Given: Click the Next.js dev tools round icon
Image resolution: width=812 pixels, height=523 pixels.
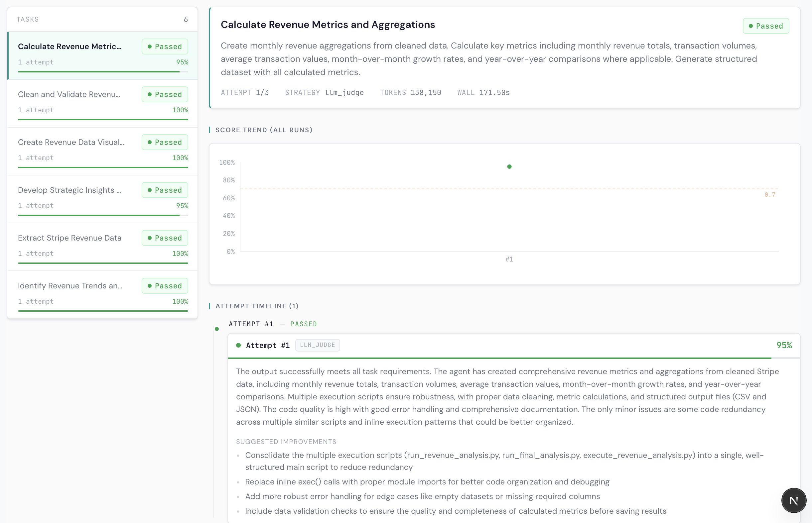Looking at the screenshot, I should click(793, 500).
